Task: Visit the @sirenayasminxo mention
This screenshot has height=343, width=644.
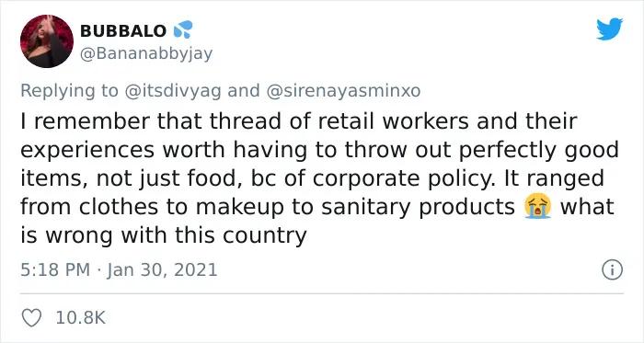Action: click(x=343, y=91)
